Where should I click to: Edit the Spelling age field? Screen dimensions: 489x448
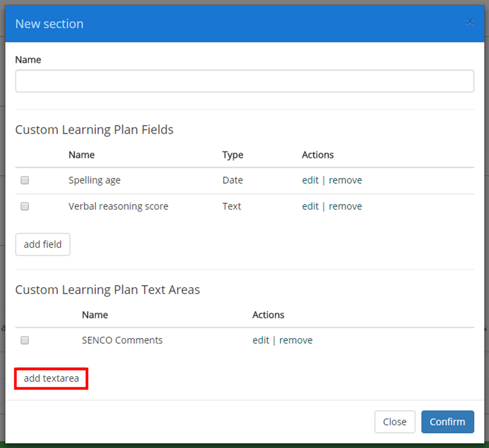point(310,180)
